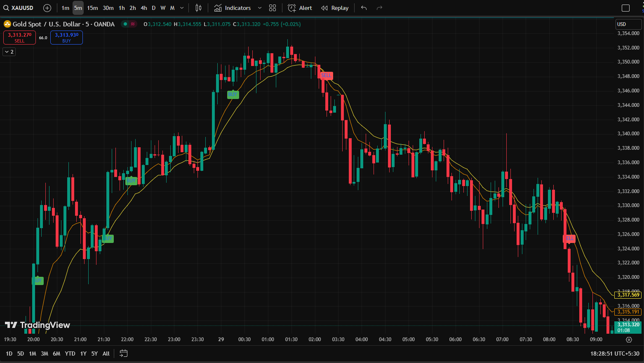Open the indicator templates grid icon
The height and width of the screenshot is (363, 644).
coord(273,8)
